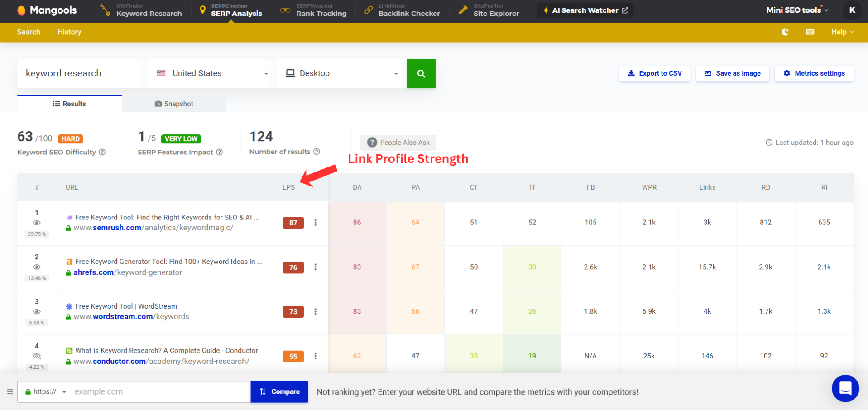
Task: Click semrush favicon icon
Action: (x=69, y=217)
